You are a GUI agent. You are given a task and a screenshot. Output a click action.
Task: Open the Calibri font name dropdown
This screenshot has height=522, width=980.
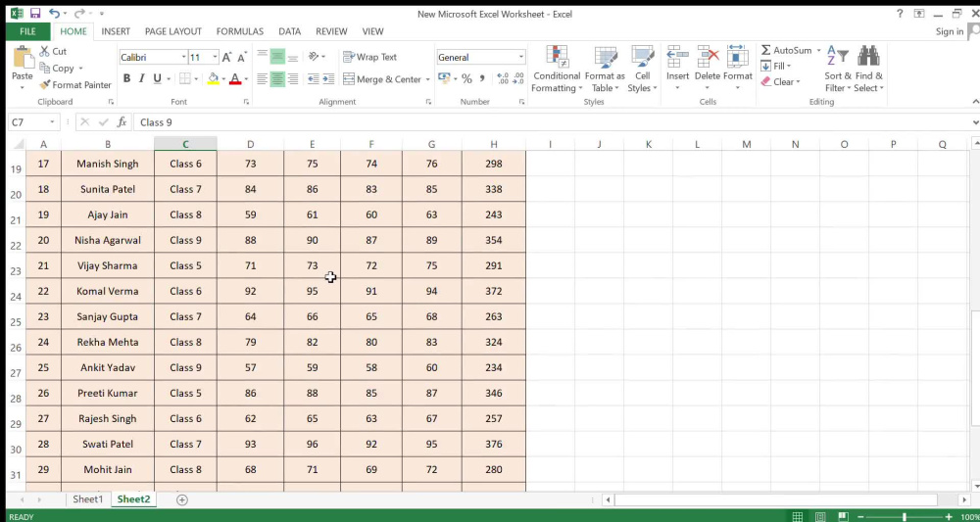(x=184, y=58)
